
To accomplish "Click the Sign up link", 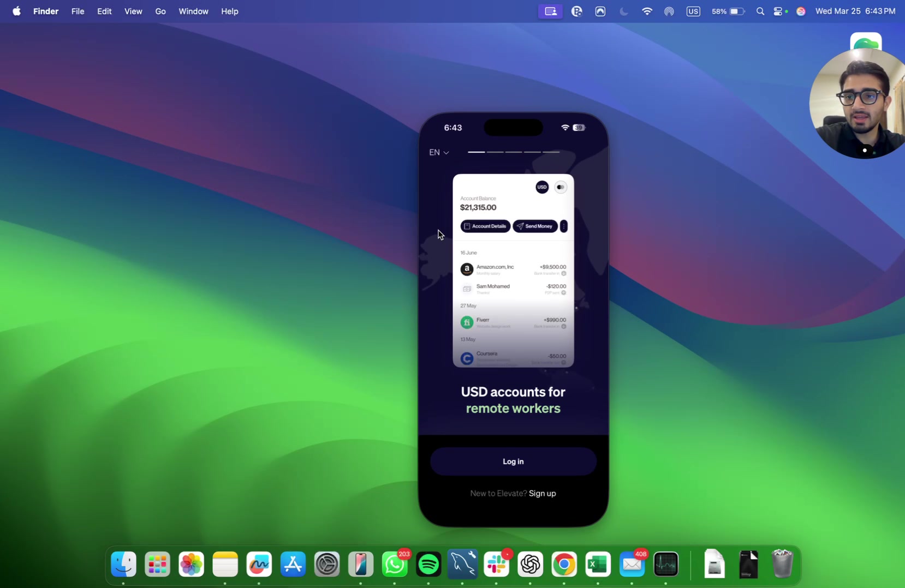I will [x=542, y=493].
